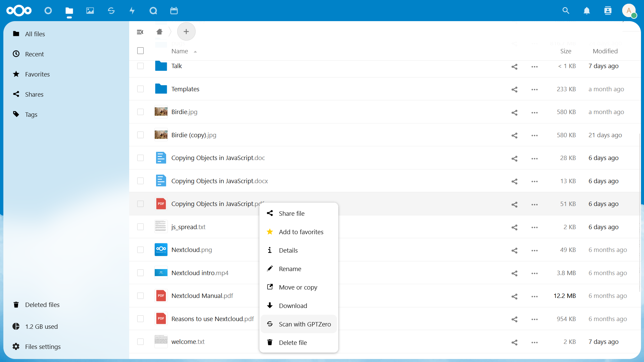Open Deleted files in sidebar
This screenshot has height=362, width=644.
point(66,305)
